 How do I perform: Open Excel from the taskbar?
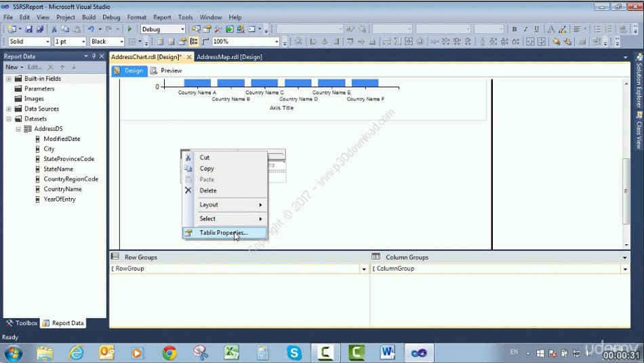coord(231,353)
